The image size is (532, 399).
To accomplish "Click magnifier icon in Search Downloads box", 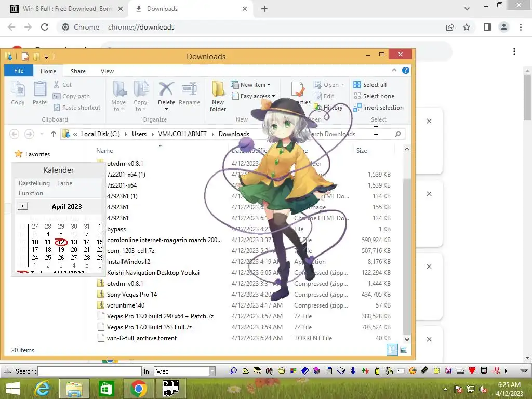I will pos(397,134).
